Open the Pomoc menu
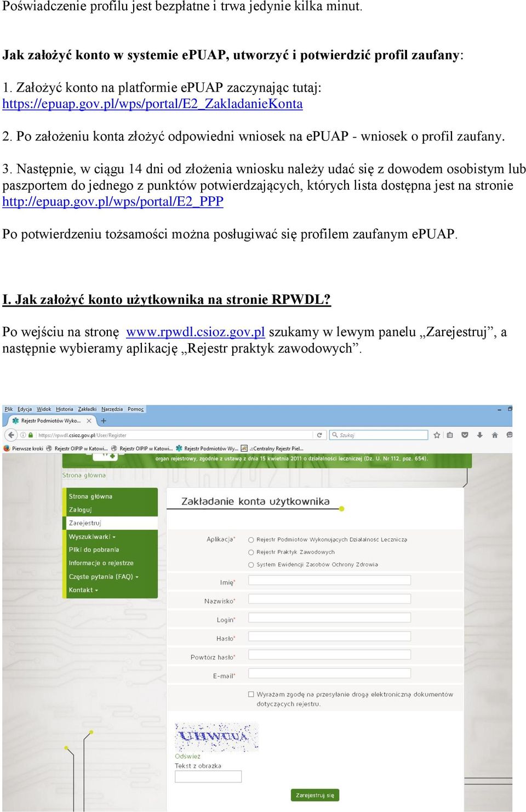This screenshot has width=526, height=812. pos(135,409)
